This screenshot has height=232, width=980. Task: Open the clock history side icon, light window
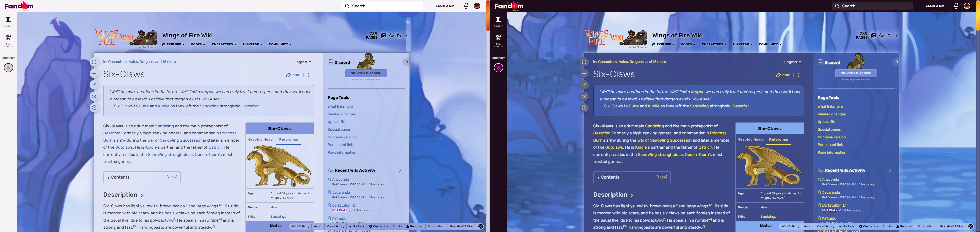coord(94,108)
